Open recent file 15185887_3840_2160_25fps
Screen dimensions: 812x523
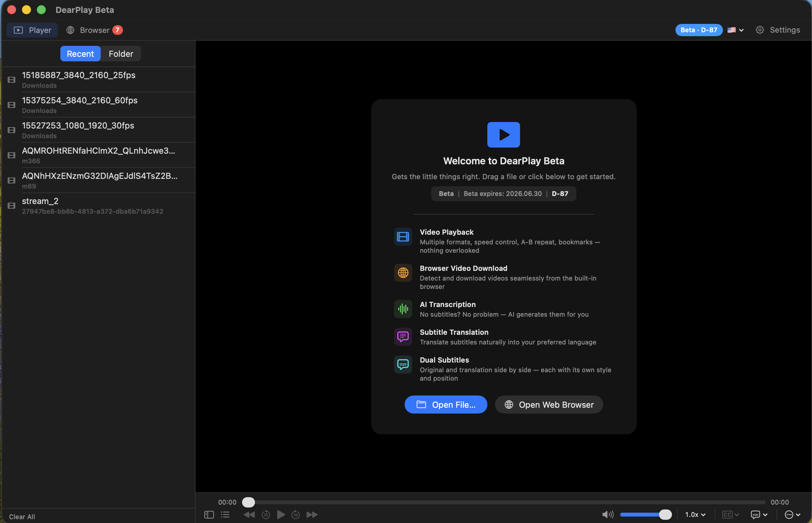tap(98, 79)
